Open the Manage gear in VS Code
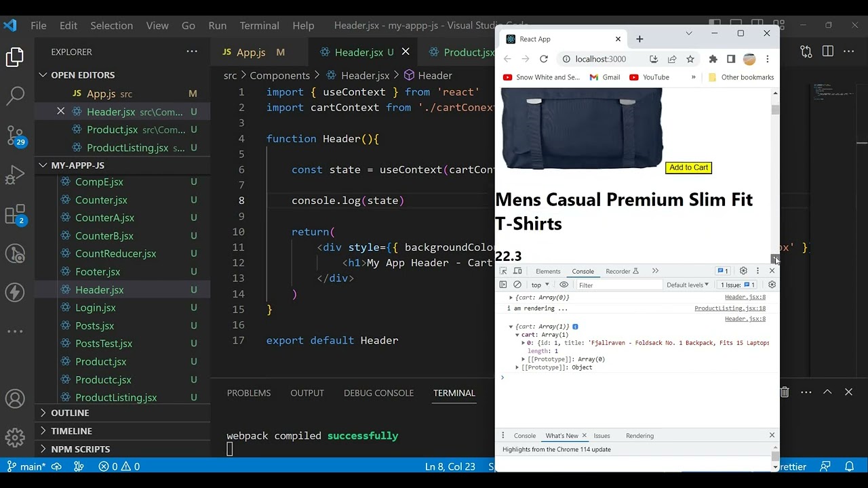868x488 pixels. point(15,437)
